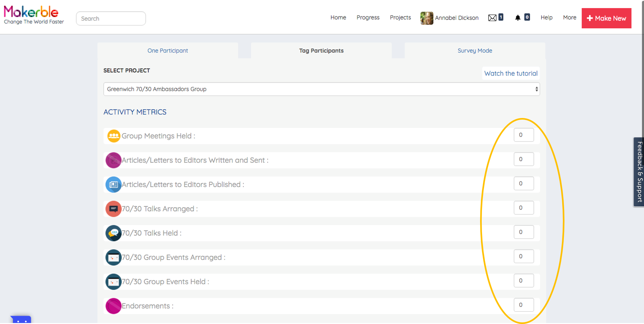Open the chat widget icon
Image resolution: width=644 pixels, height=324 pixels.
point(21,320)
